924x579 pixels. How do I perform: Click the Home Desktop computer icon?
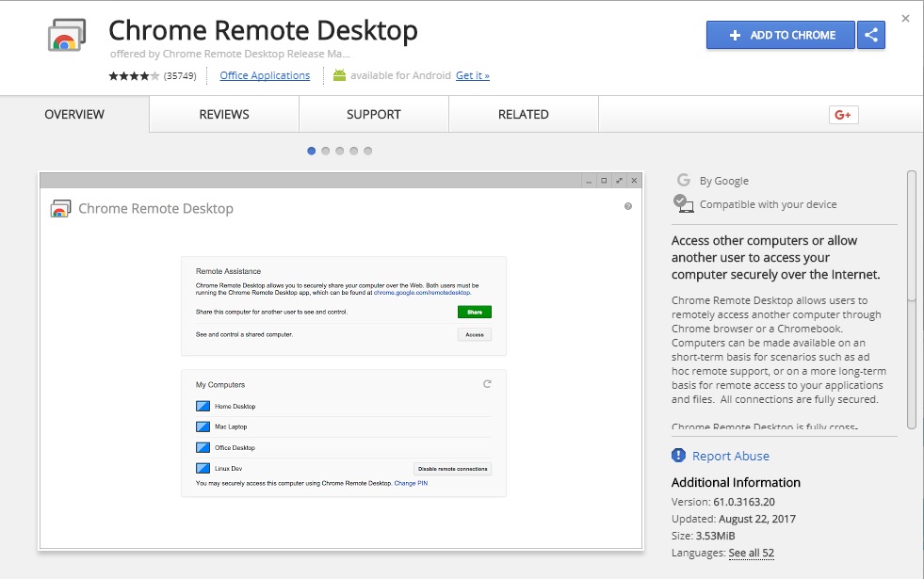pos(203,406)
